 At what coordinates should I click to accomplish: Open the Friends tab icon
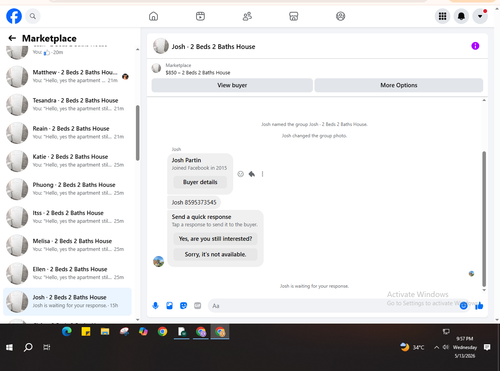(247, 16)
